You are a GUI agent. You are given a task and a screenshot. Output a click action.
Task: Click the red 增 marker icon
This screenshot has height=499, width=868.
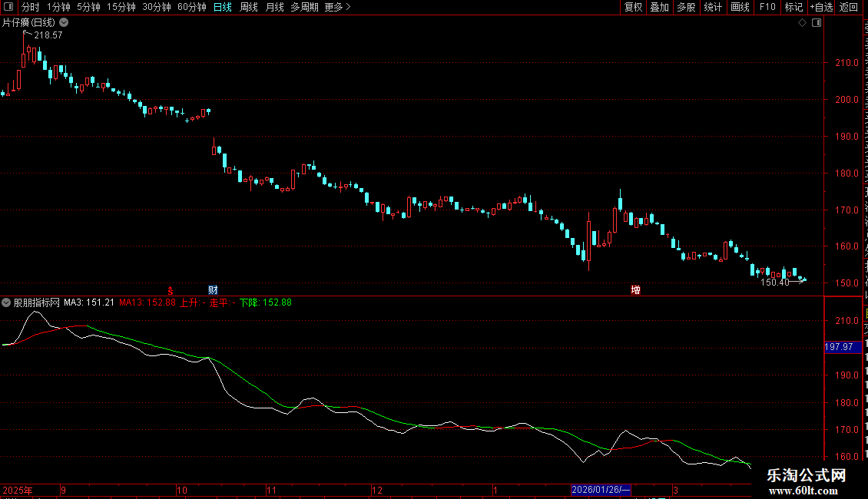[635, 289]
